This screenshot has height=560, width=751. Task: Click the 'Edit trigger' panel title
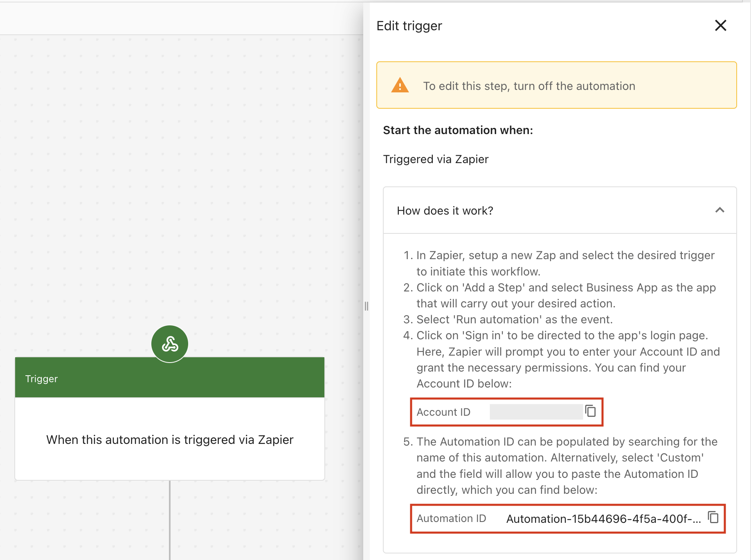tap(409, 26)
